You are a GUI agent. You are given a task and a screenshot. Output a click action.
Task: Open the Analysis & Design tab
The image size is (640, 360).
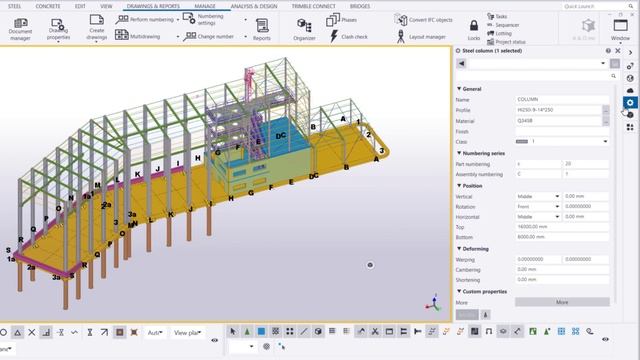254,6
